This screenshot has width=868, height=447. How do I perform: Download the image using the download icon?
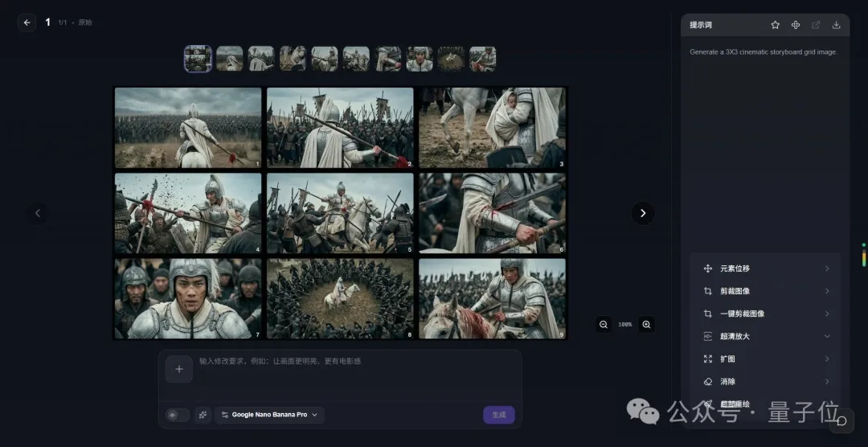[836, 25]
